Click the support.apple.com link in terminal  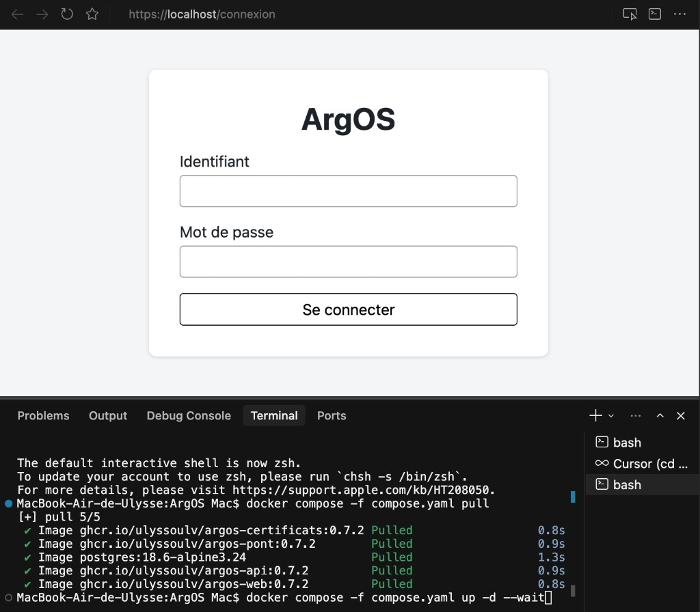(x=361, y=490)
